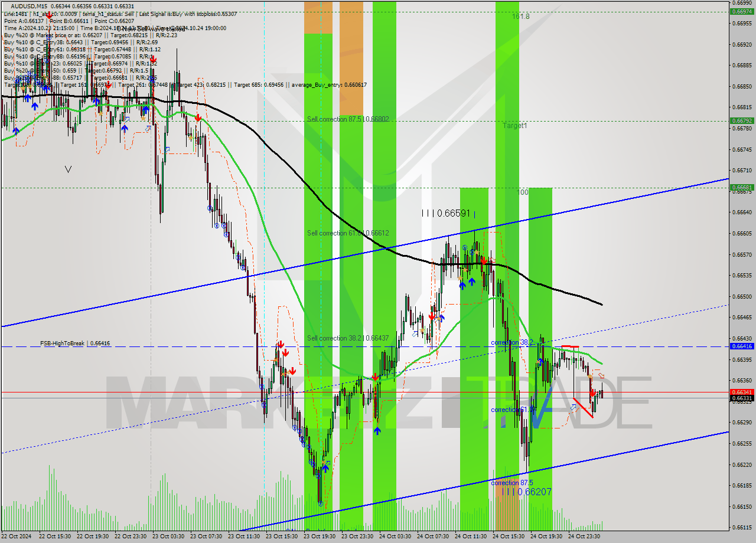Viewport: 756px width, 543px height.
Task: Select the blue 'correction 38.2' label
Action: pos(512,342)
